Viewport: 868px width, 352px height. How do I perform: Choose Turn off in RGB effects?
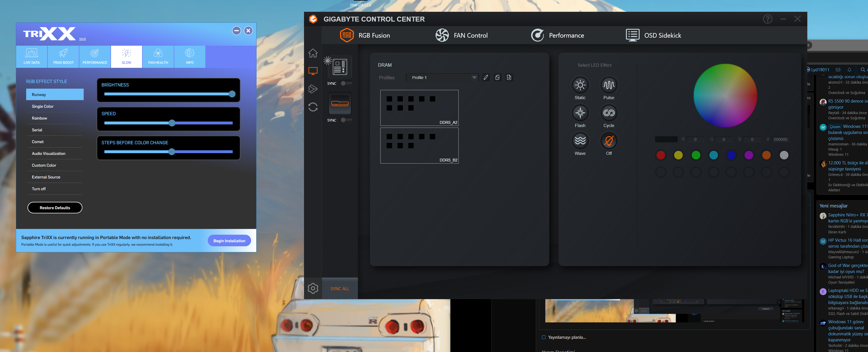coord(55,189)
